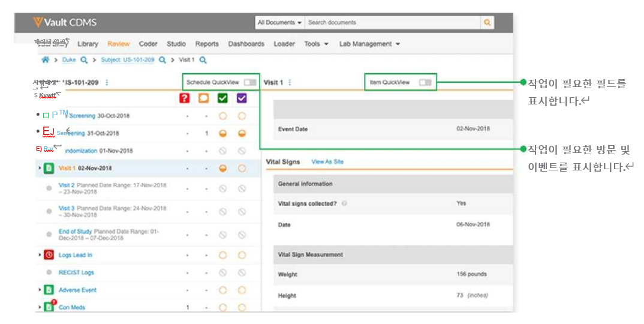
Task: Click the purple checkmark column icon
Action: pos(241,98)
